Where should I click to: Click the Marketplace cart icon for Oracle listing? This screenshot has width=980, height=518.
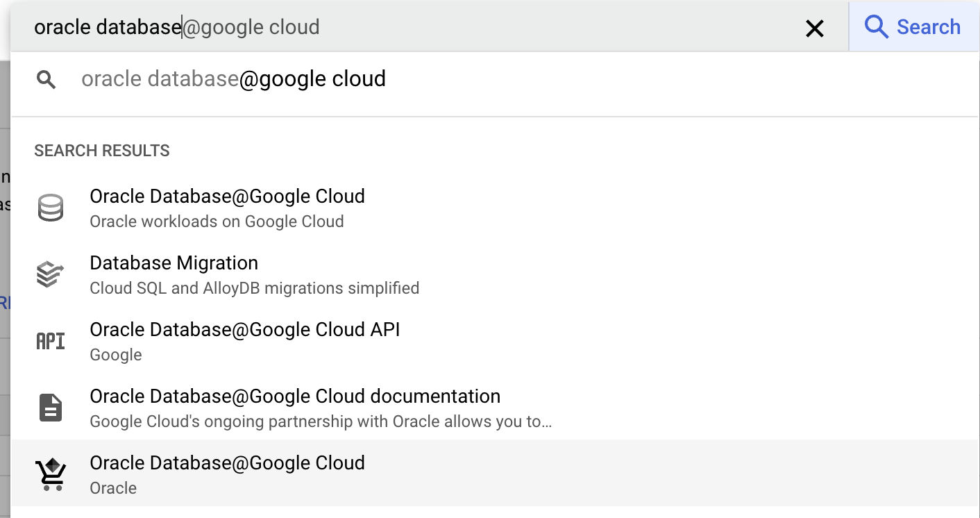click(51, 474)
